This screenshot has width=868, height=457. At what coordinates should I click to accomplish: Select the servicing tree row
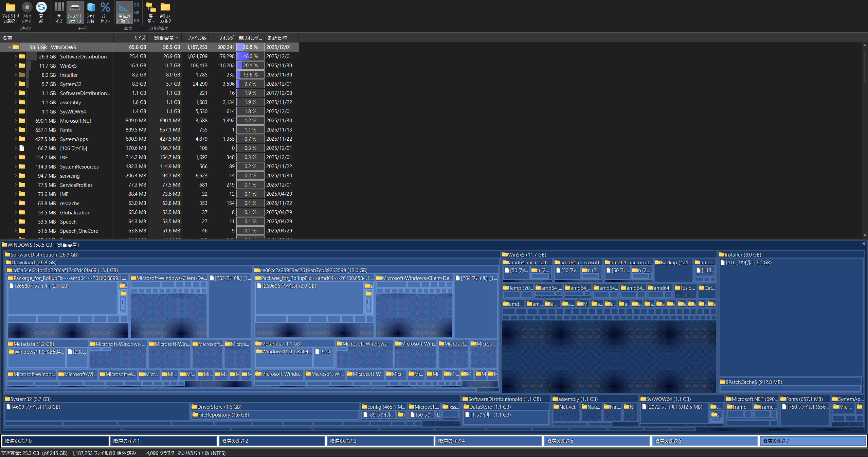click(149, 176)
